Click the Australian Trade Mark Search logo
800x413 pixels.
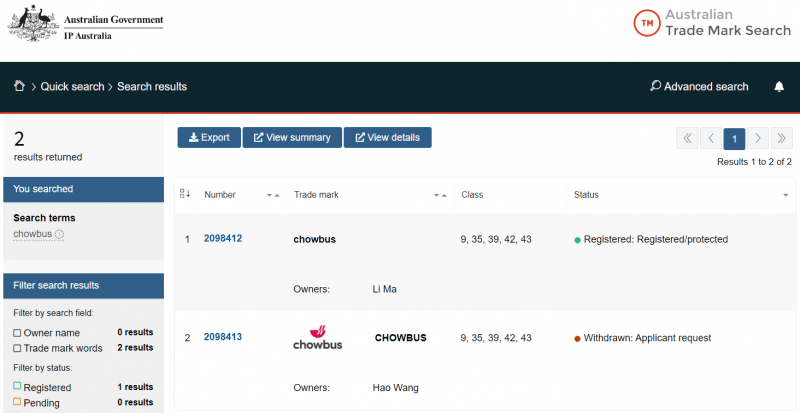[712, 23]
